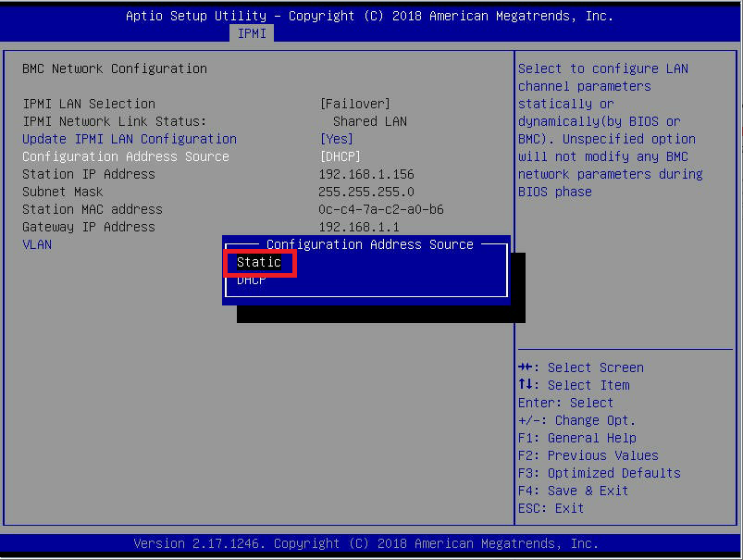Click the F4: Save & Exit hint
This screenshot has height=560, width=743.
pyautogui.click(x=574, y=491)
